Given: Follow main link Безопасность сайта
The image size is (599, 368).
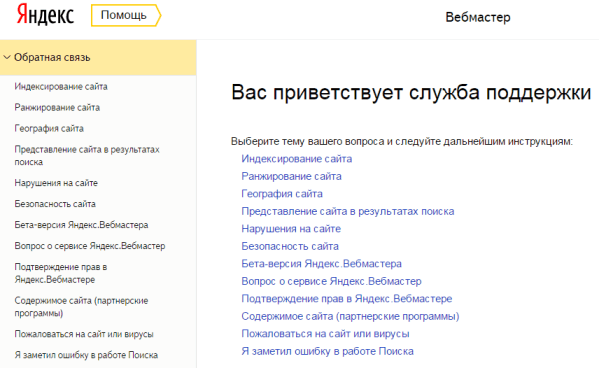Looking at the screenshot, I should pos(290,246).
